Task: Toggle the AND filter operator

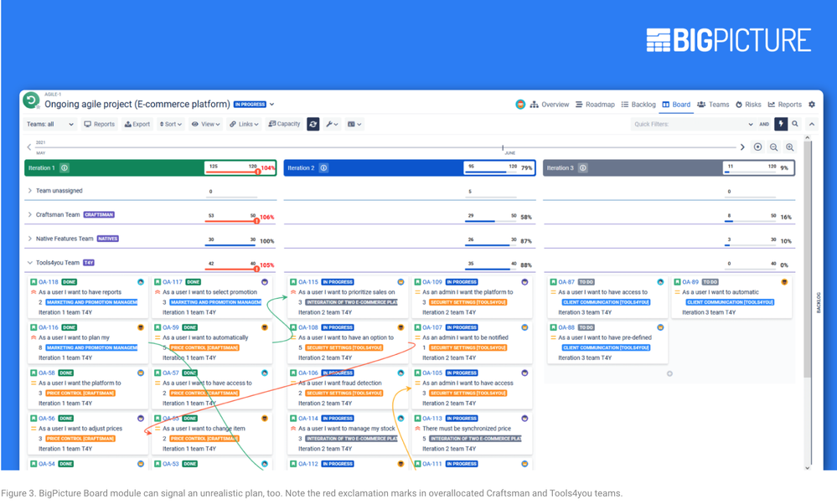Action: point(764,124)
